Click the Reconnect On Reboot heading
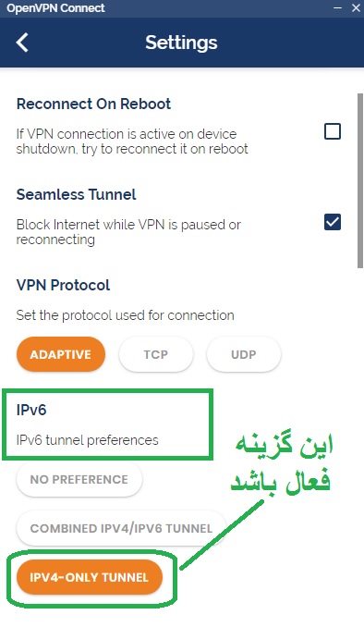The image size is (364, 627). (93, 104)
